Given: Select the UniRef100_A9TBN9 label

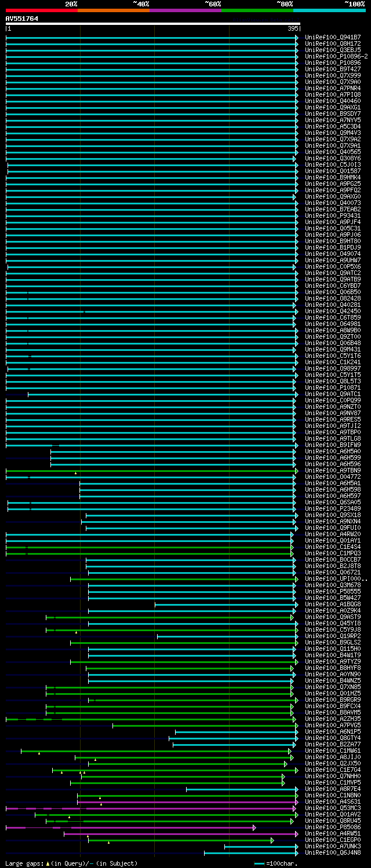Looking at the screenshot, I should (x=333, y=470).
